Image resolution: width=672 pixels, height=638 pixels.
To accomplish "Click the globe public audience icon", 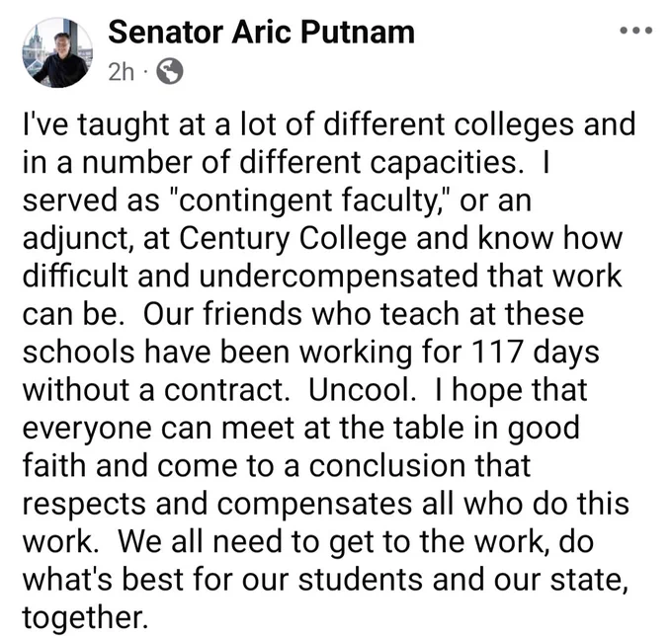I will [x=170, y=71].
